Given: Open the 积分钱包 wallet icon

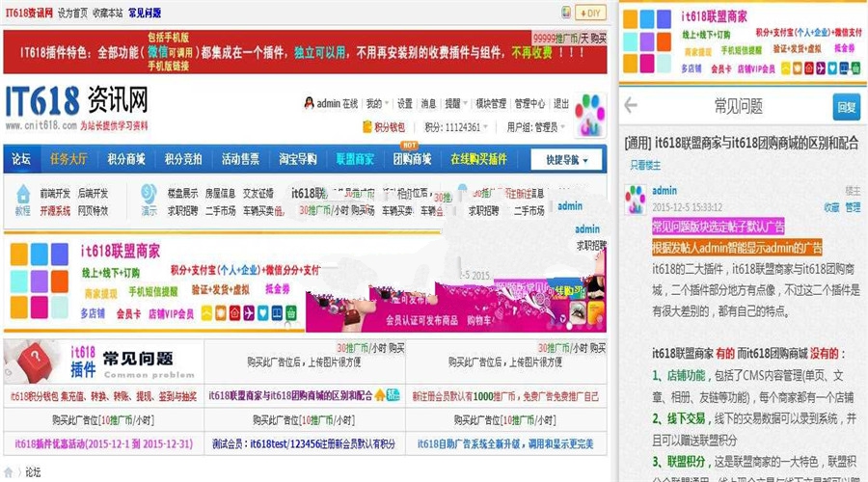Looking at the screenshot, I should click(x=367, y=126).
